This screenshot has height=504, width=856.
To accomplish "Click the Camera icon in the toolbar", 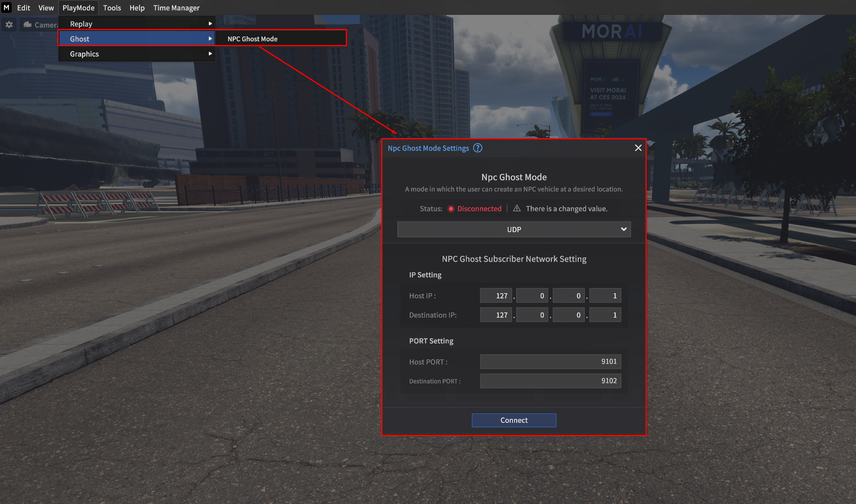I will pos(28,25).
